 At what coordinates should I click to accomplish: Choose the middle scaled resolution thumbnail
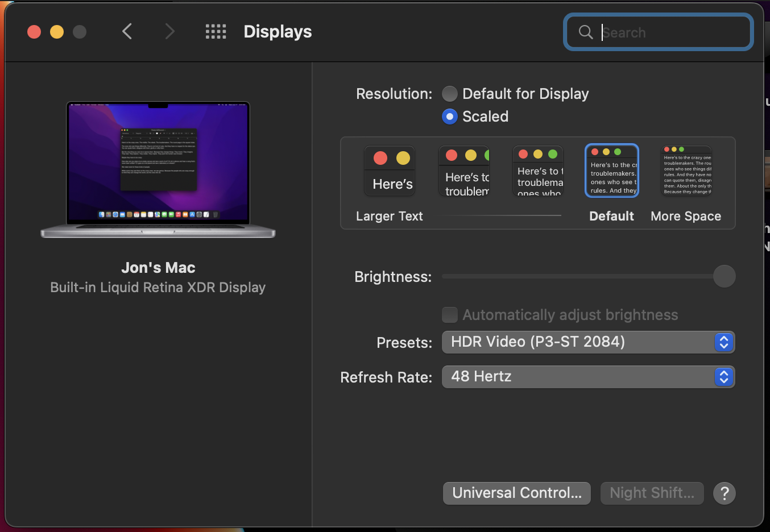click(x=538, y=171)
